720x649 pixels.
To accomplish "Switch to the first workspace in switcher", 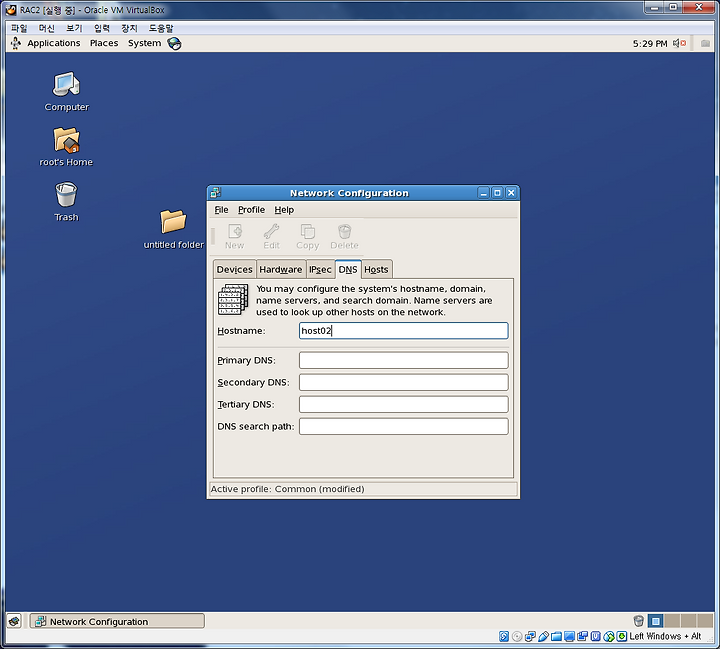I will tap(655, 621).
